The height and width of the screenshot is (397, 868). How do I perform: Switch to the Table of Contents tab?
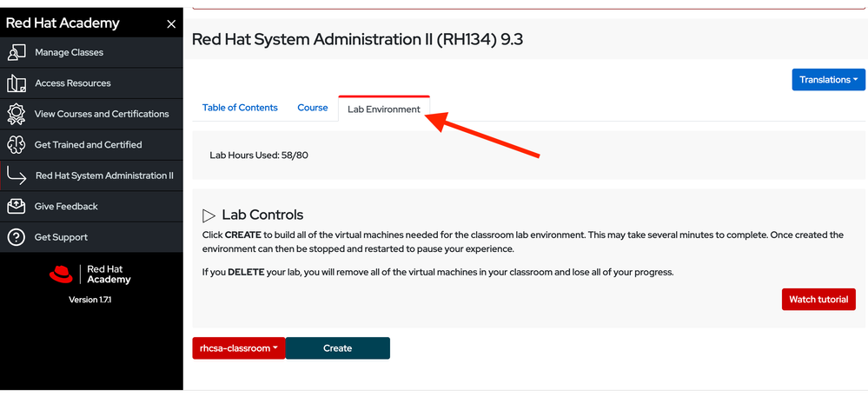240,108
